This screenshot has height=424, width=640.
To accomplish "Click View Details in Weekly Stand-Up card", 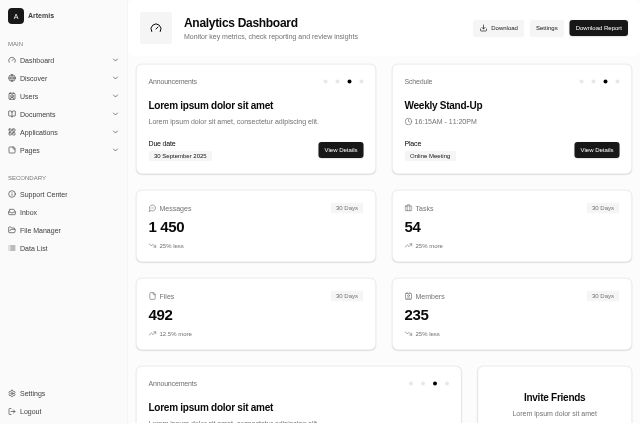I will tap(596, 150).
